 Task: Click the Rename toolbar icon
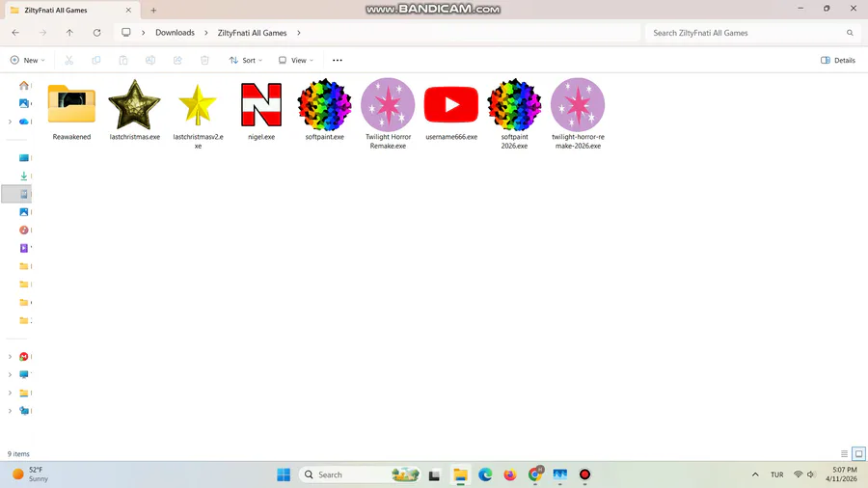click(x=150, y=61)
